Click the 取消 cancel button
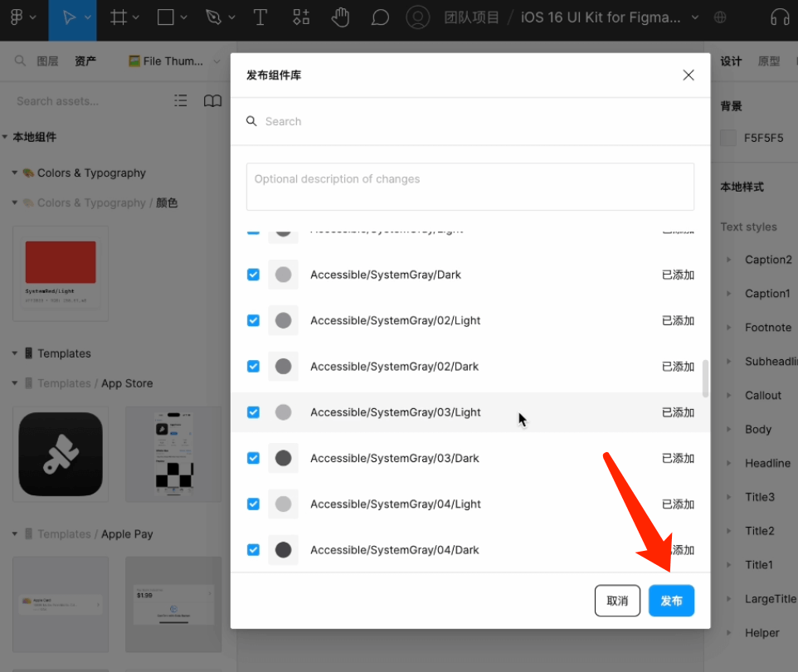 [x=617, y=601]
